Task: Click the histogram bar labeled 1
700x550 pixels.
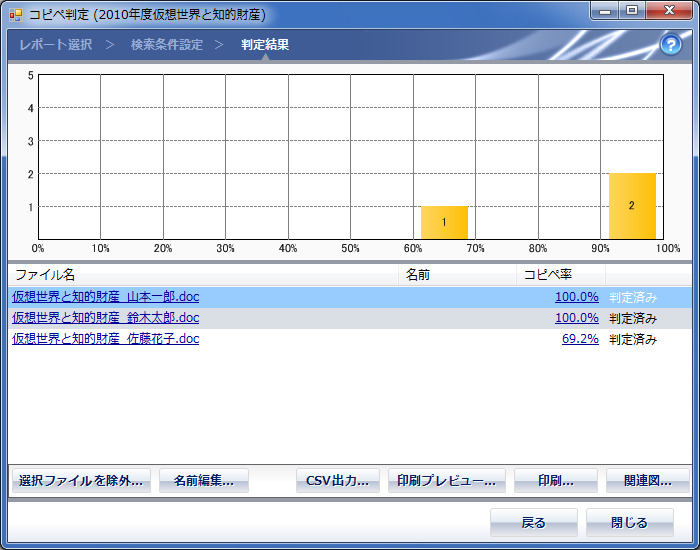Action: [444, 222]
